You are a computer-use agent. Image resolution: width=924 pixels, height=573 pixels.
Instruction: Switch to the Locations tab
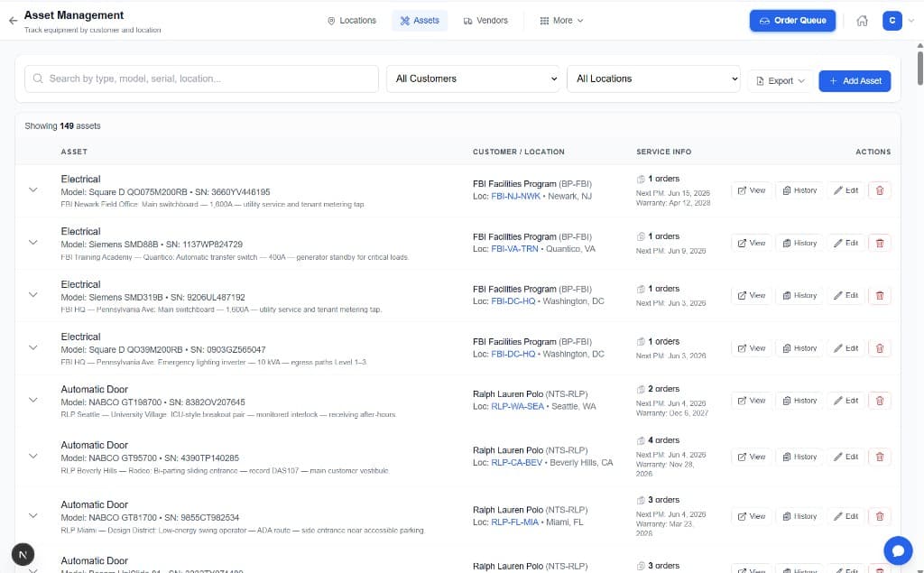[x=351, y=21]
